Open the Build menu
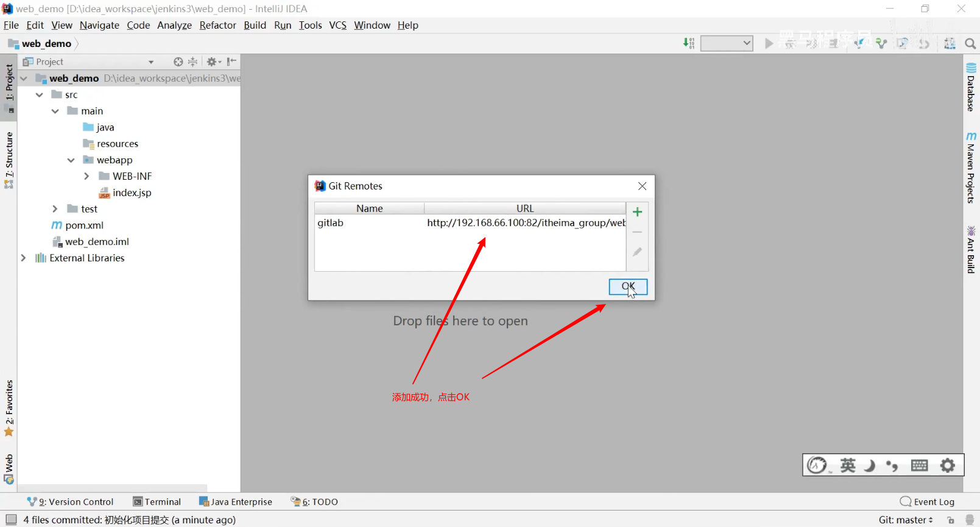 click(x=255, y=25)
